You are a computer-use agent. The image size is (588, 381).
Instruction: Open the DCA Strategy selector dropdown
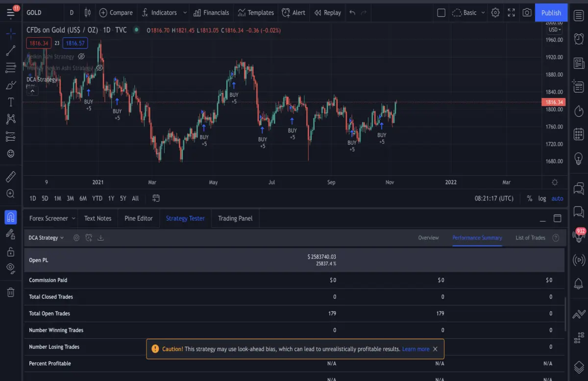[x=46, y=238]
